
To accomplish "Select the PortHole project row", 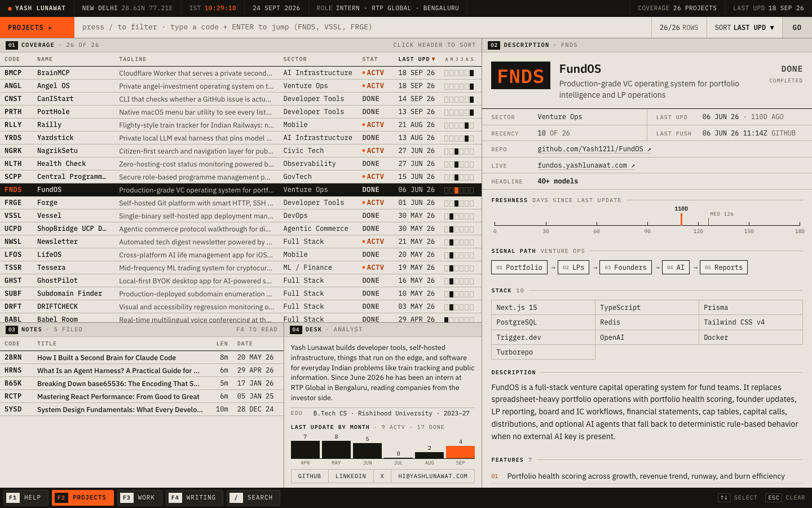I will click(x=241, y=112).
